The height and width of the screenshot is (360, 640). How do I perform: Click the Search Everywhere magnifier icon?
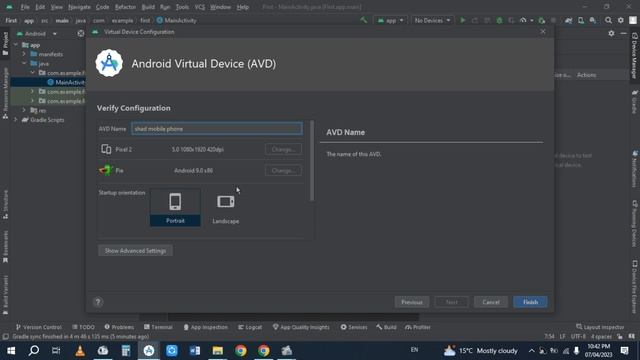tap(608, 20)
